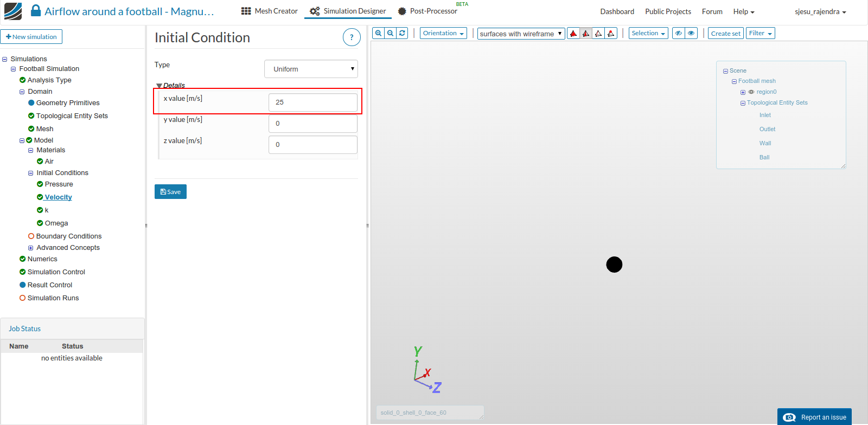Save the initial condition

click(170, 192)
